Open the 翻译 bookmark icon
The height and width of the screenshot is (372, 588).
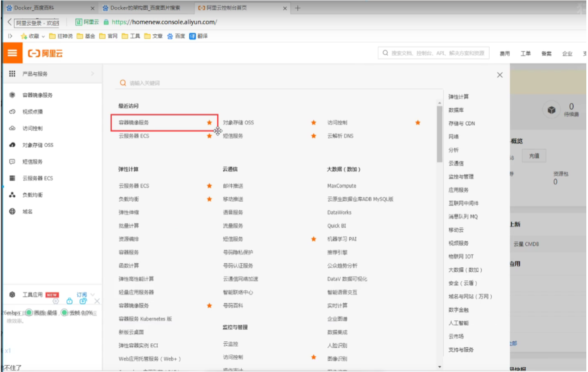pos(192,36)
